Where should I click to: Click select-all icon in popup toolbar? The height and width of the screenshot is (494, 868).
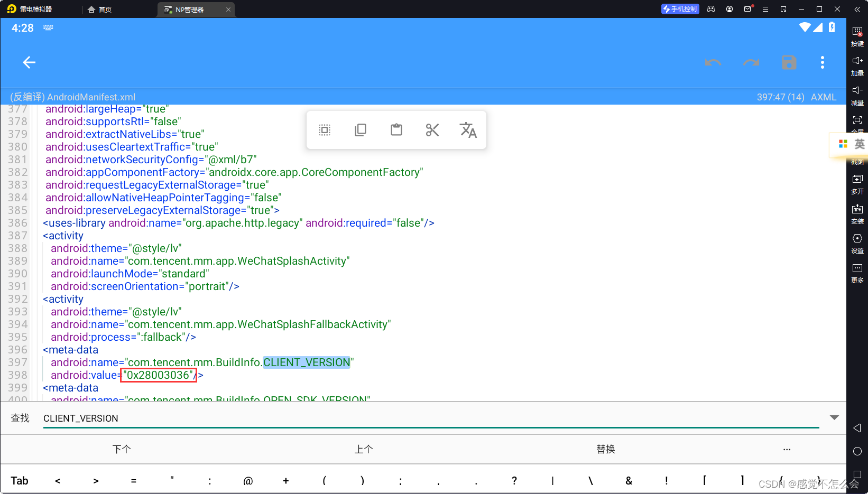[325, 130]
